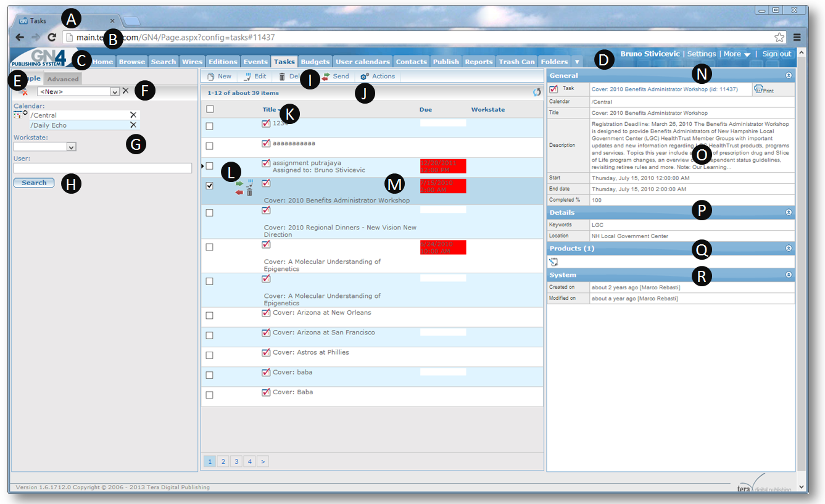Reload the page with browser refresh icon
This screenshot has height=504, width=825.
click(52, 37)
